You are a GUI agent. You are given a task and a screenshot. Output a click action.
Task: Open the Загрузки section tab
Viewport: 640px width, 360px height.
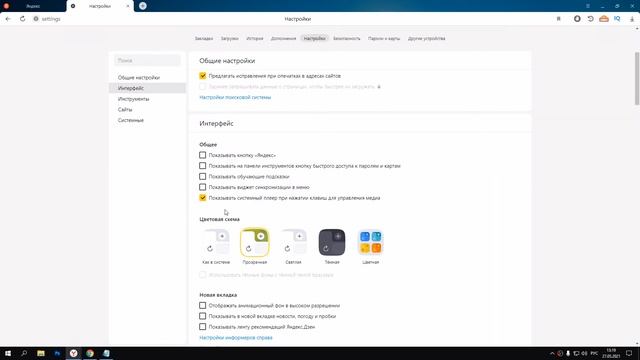pyautogui.click(x=229, y=38)
